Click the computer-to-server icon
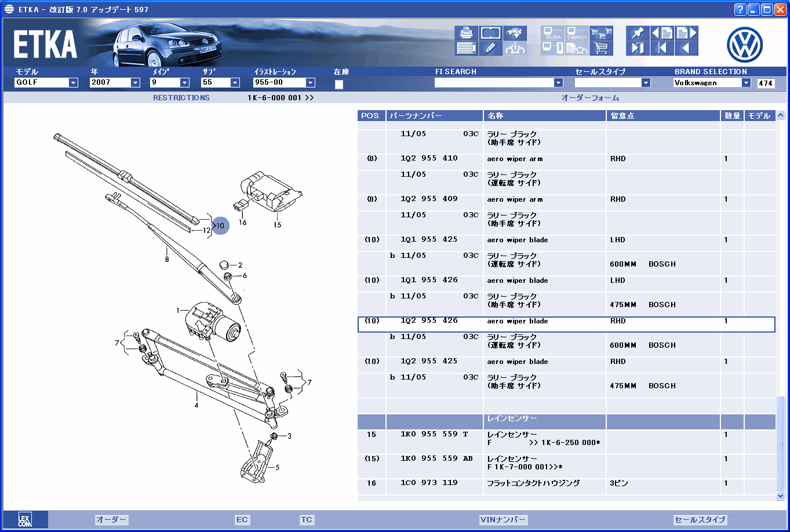The image size is (790, 532). point(552,48)
